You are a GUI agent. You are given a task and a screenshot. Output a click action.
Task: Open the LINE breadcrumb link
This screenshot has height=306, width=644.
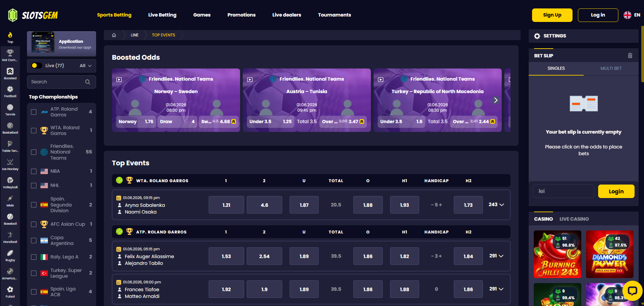(x=135, y=35)
